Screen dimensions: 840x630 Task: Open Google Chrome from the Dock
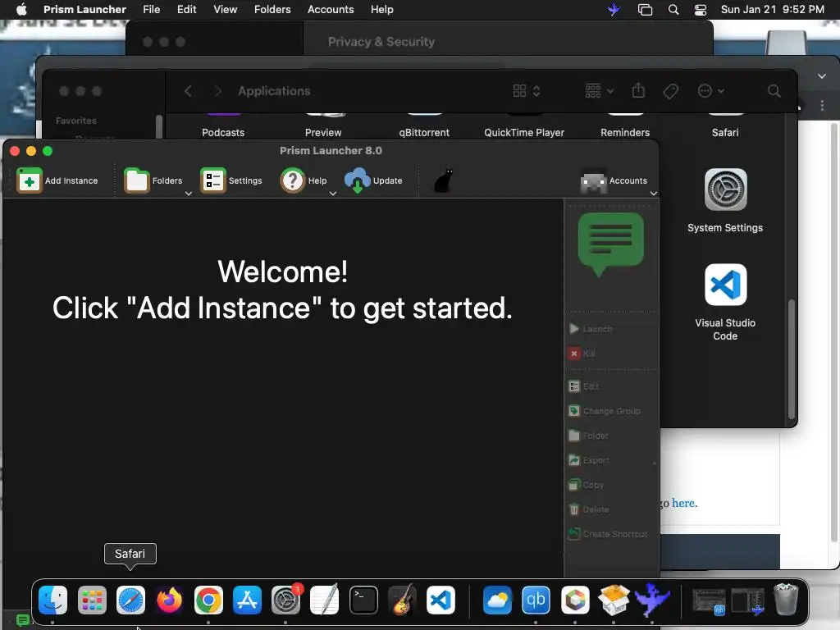208,600
